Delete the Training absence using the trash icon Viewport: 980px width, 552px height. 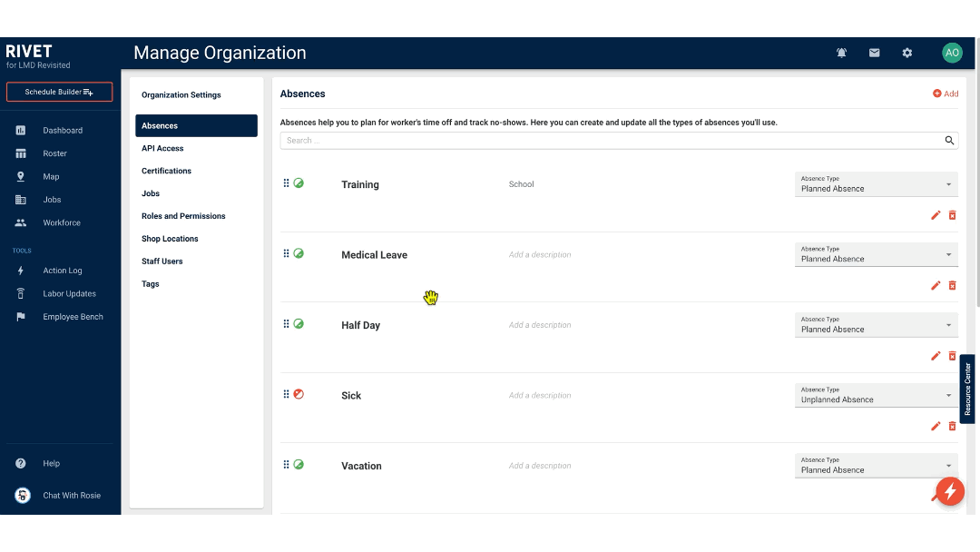pos(952,215)
